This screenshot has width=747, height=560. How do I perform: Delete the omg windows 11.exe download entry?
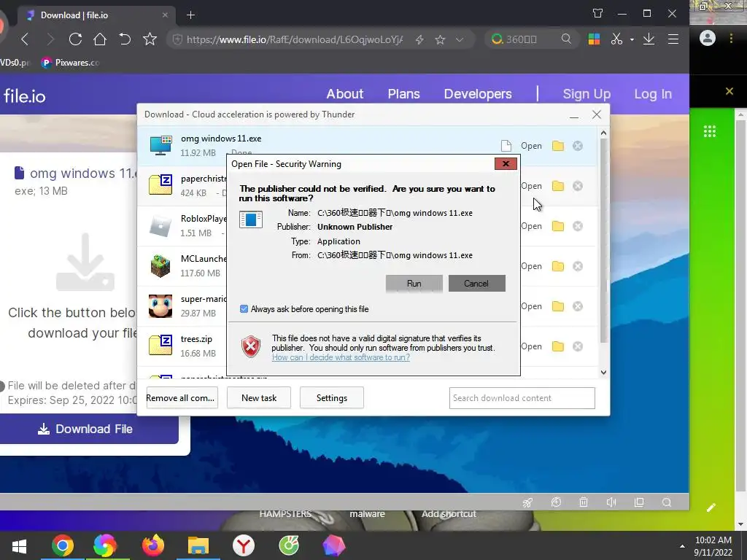click(578, 146)
